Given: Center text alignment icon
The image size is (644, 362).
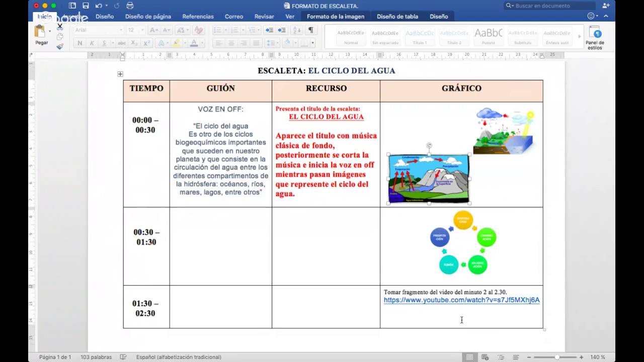Looking at the screenshot, I should point(231,43).
